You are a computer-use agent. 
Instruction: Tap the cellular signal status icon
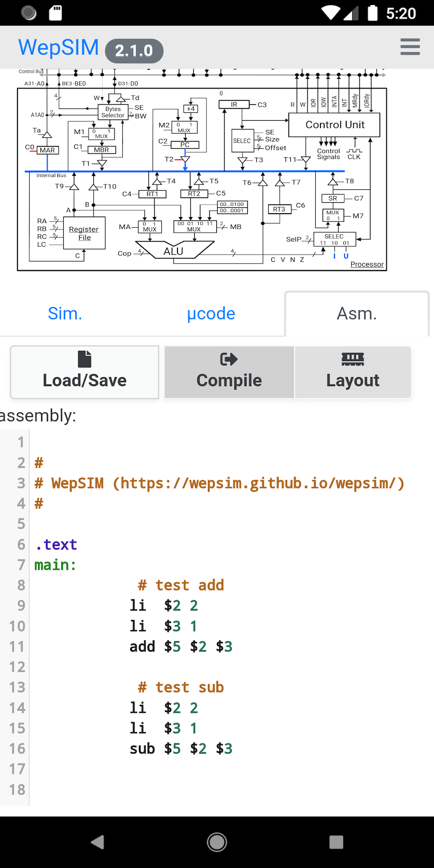coord(352,13)
